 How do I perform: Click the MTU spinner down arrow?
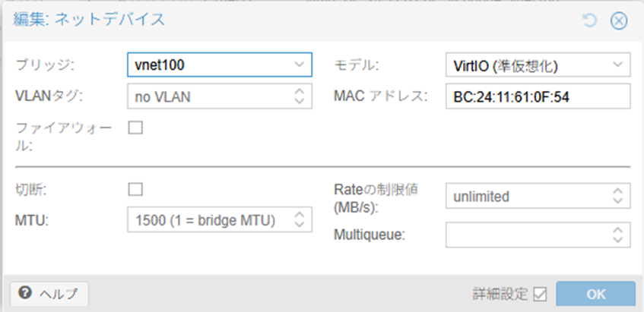[299, 225]
